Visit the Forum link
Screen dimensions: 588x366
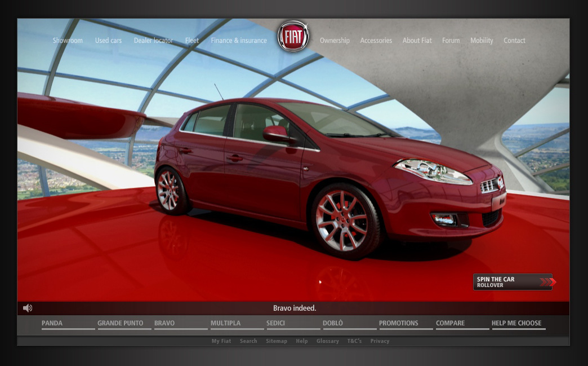pos(451,40)
